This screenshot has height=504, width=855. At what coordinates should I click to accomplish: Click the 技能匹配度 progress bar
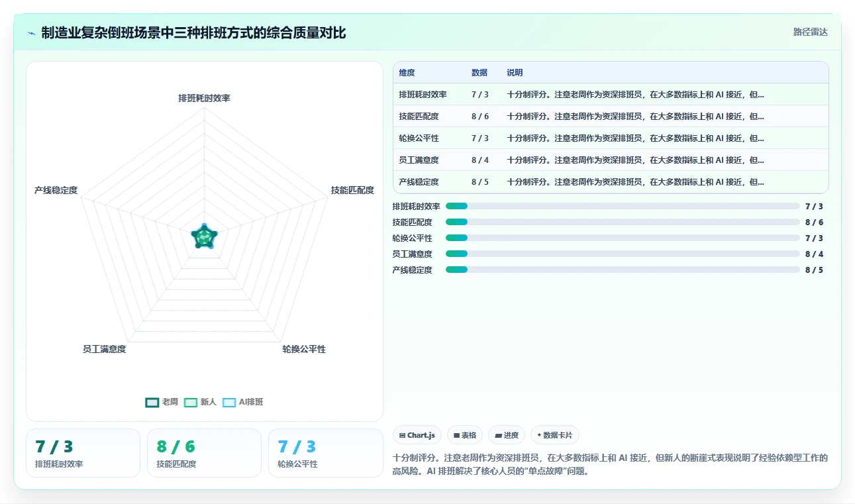tap(623, 222)
